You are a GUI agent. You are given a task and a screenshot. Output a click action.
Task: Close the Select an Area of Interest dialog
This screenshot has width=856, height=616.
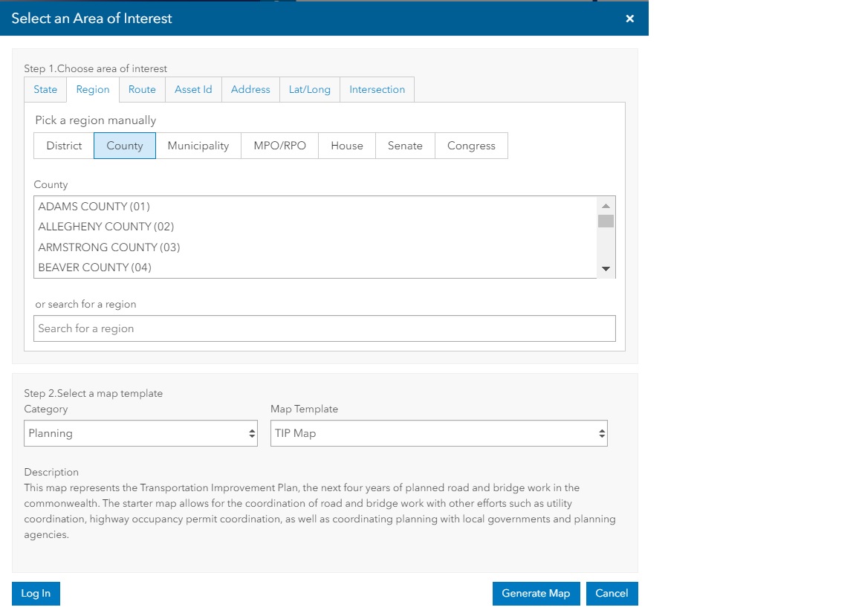click(x=629, y=19)
